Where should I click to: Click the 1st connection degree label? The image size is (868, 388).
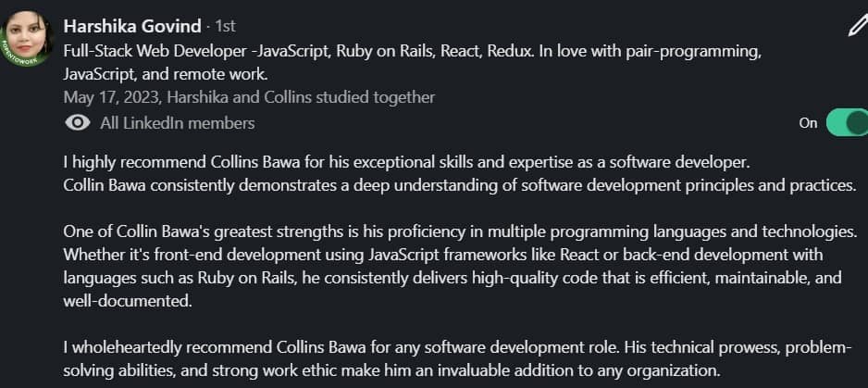point(225,26)
